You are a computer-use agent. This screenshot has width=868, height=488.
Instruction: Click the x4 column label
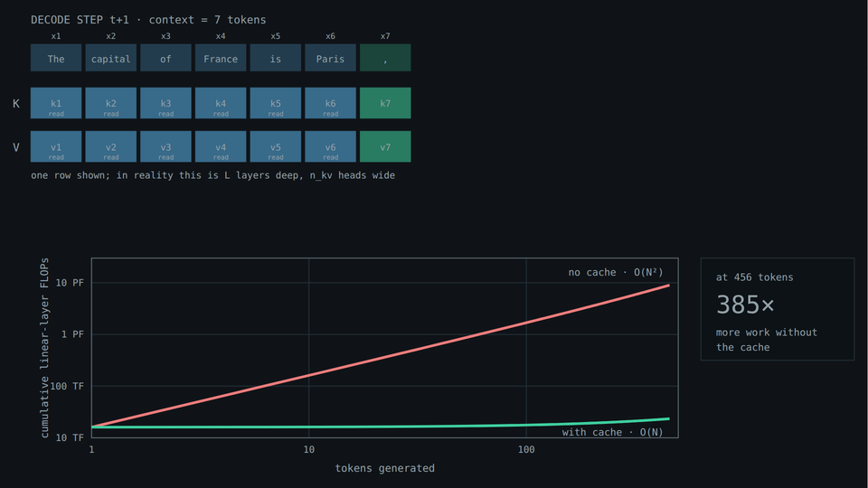coord(221,36)
